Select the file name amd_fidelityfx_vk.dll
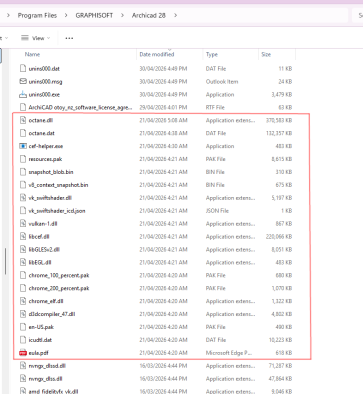 (53, 392)
